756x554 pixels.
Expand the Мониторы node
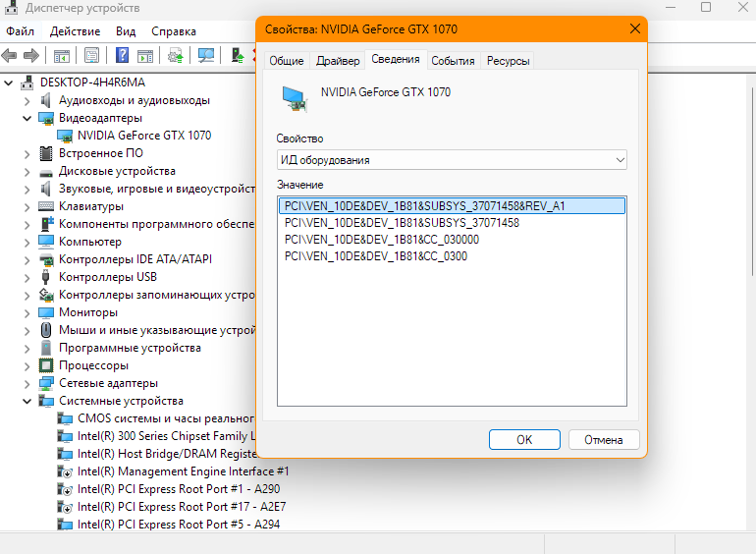(x=27, y=313)
